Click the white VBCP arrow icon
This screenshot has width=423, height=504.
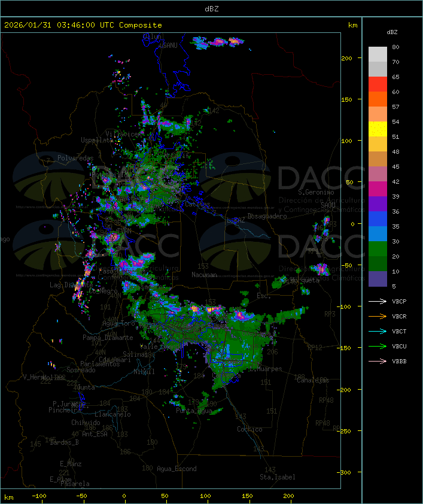coord(378,301)
